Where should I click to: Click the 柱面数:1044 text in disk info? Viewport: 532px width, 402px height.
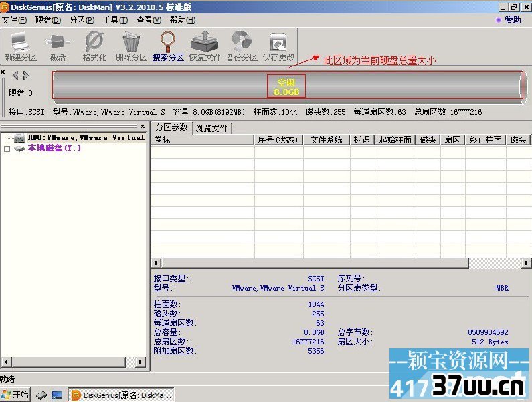(275, 112)
